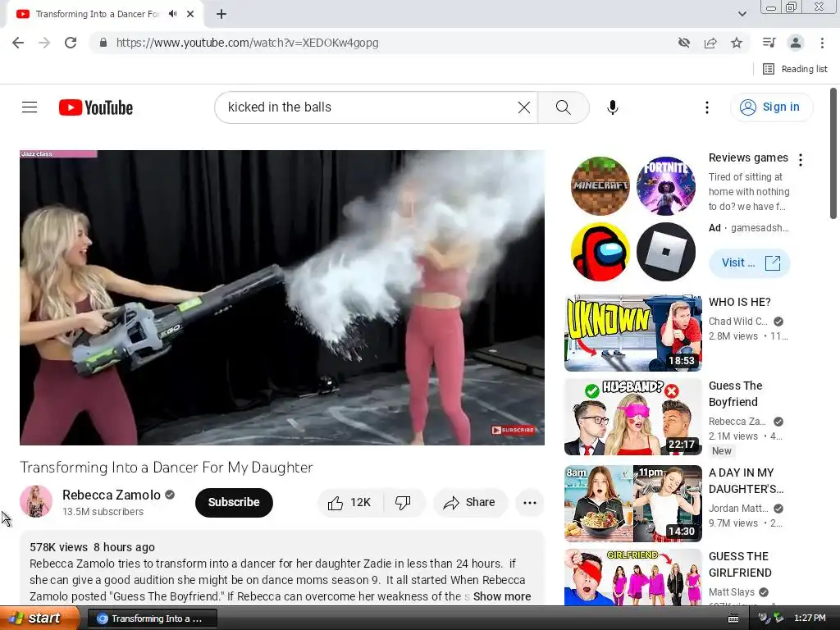Start voice search with the microphone icon
Screen dimensions: 840x630
[612, 107]
